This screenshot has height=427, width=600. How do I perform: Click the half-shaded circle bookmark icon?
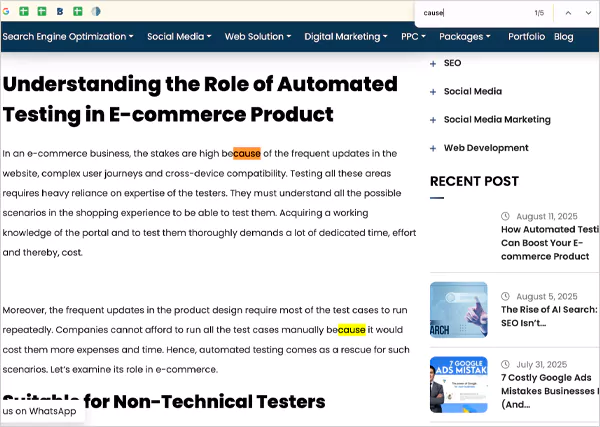click(x=96, y=12)
